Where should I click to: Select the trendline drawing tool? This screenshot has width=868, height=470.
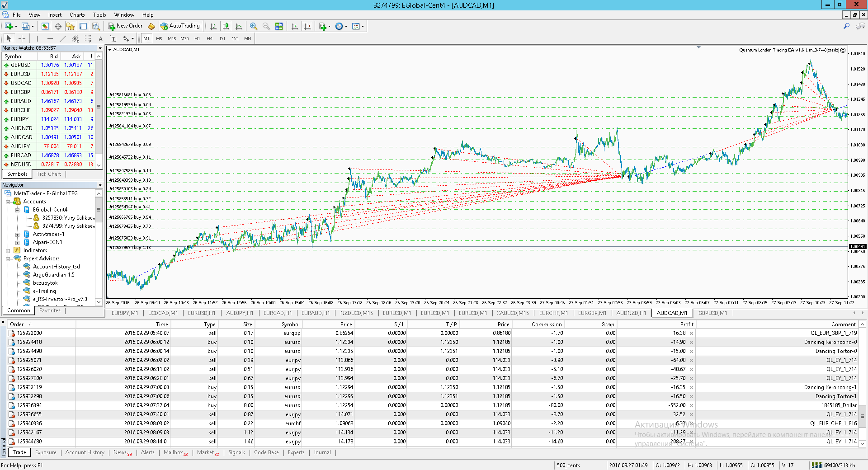(62, 39)
